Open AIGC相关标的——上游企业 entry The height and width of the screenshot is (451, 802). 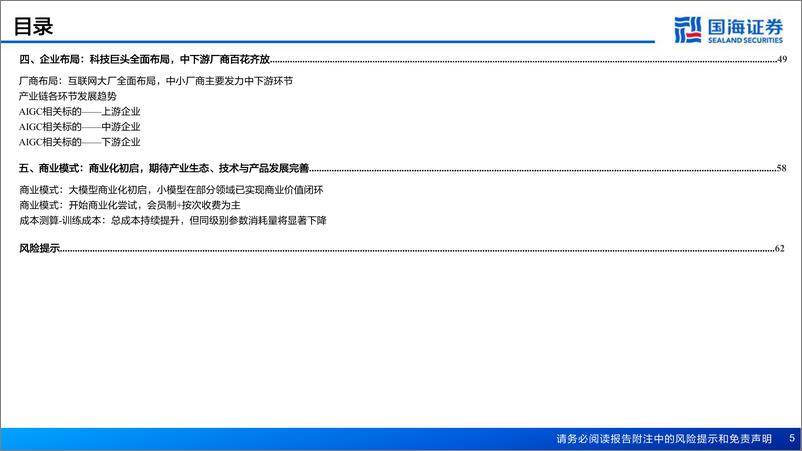(80, 111)
